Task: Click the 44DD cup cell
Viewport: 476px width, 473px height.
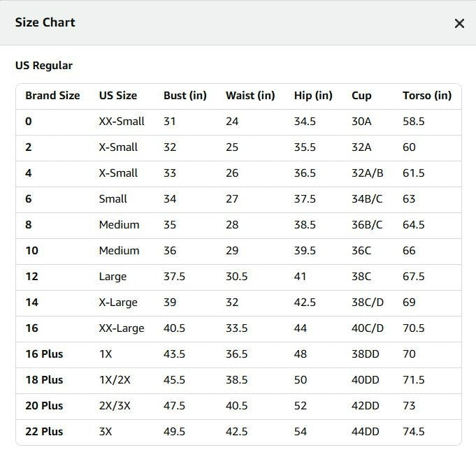Action: pos(365,432)
